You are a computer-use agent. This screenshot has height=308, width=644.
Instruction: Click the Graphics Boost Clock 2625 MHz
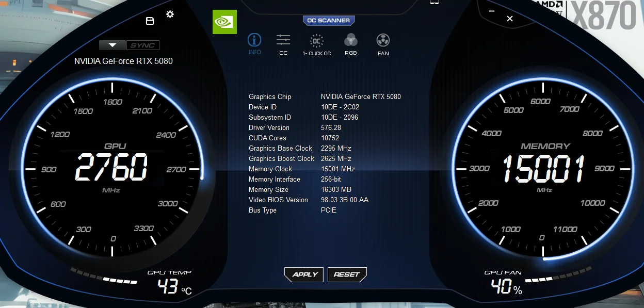[x=336, y=158]
